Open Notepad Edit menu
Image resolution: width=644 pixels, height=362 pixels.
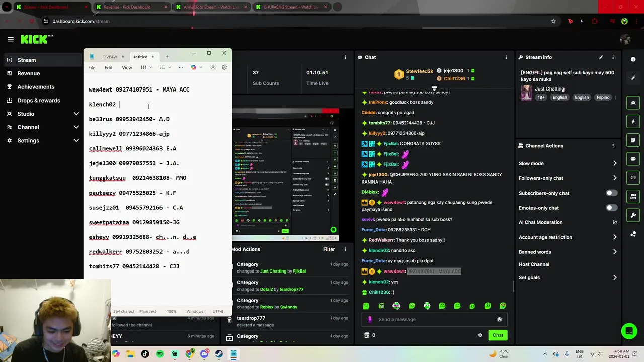pyautogui.click(x=109, y=68)
